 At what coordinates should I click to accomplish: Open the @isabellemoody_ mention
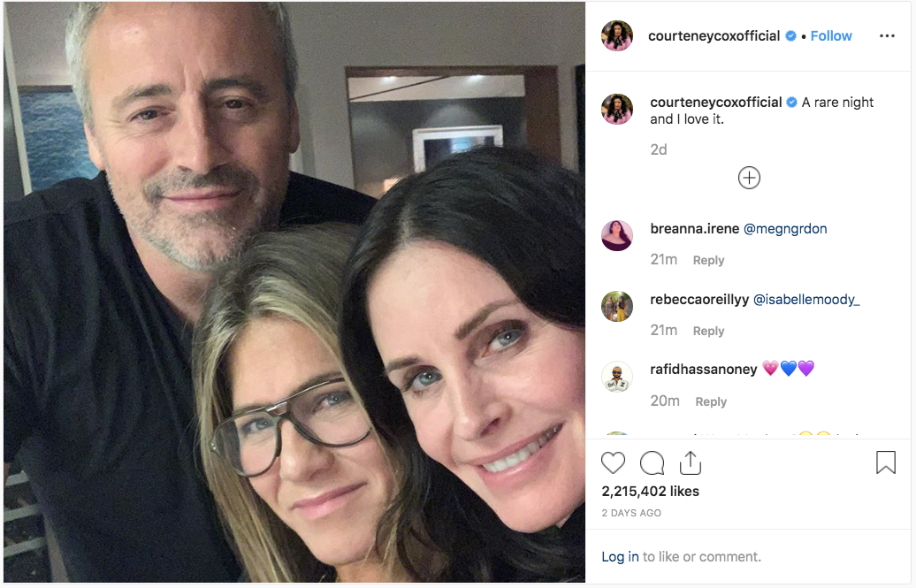(805, 300)
